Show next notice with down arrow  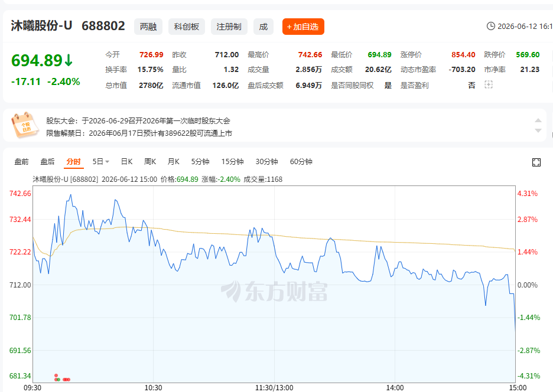click(538, 130)
